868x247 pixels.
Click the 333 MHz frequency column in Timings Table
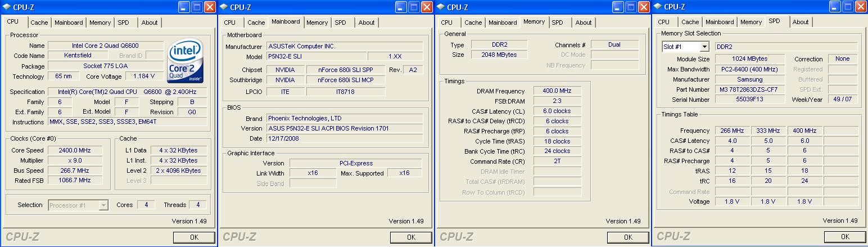pos(767,131)
